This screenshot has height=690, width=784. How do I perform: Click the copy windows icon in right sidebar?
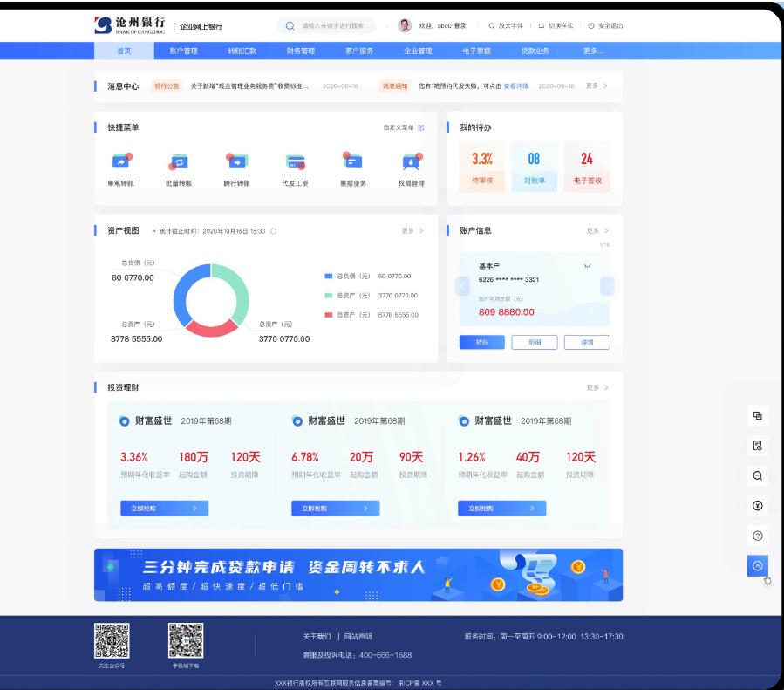(758, 415)
